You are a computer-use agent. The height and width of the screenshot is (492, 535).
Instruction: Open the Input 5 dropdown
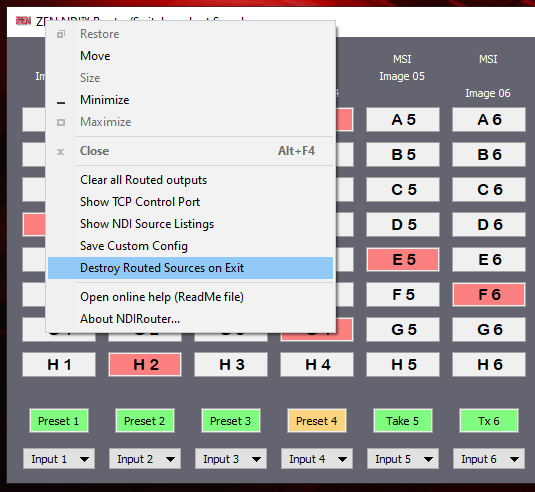(x=403, y=459)
